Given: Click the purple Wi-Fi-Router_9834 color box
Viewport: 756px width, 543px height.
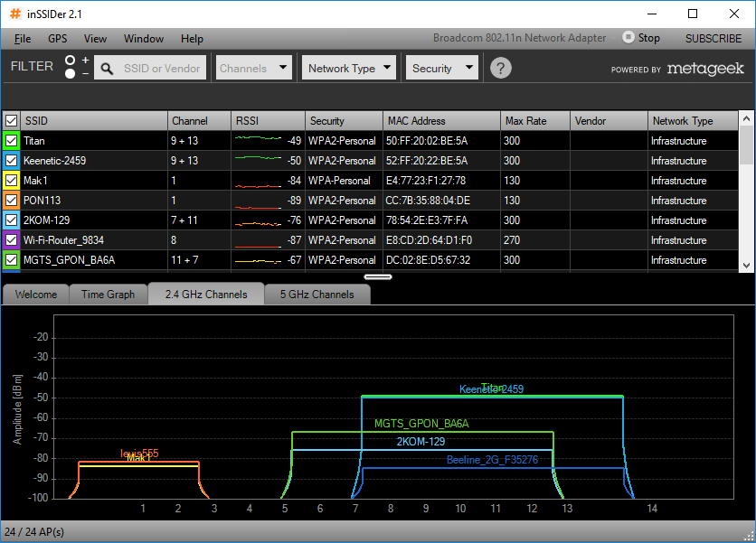Looking at the screenshot, I should pos(12,240).
